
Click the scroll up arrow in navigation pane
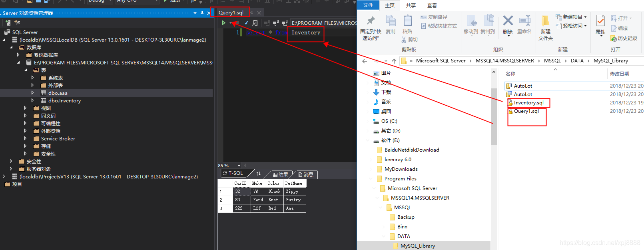pyautogui.click(x=494, y=72)
